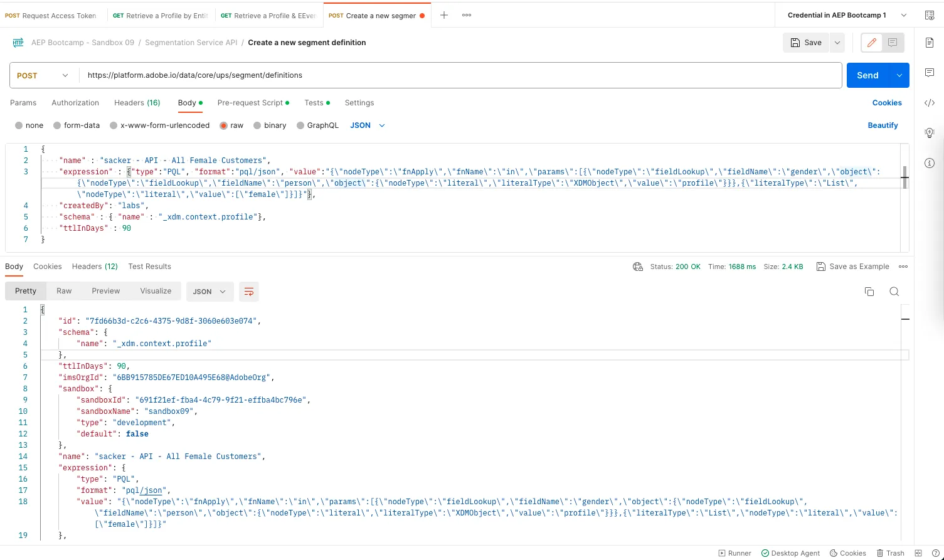The image size is (944, 560).
Task: Open the POST method dropdown
Action: [43, 75]
